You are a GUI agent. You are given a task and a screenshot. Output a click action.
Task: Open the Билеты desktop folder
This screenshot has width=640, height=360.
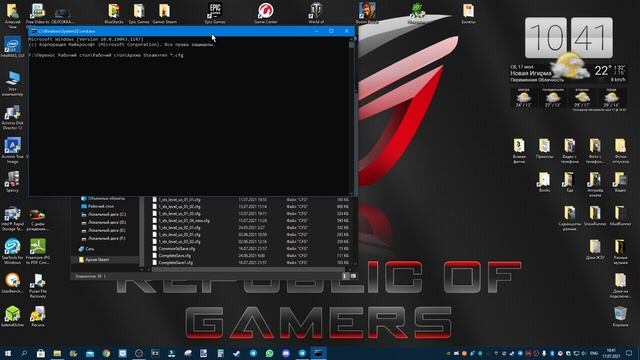click(x=468, y=13)
